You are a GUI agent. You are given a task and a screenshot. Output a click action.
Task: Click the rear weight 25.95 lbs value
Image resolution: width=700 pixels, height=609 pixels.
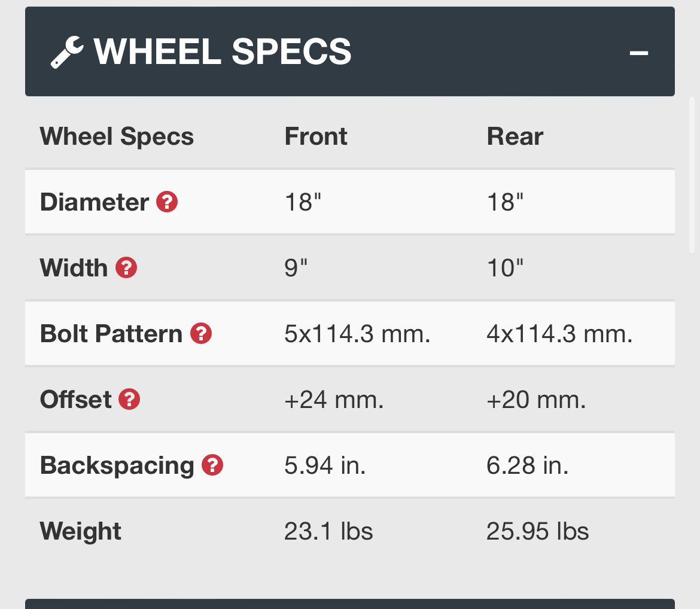click(x=537, y=531)
